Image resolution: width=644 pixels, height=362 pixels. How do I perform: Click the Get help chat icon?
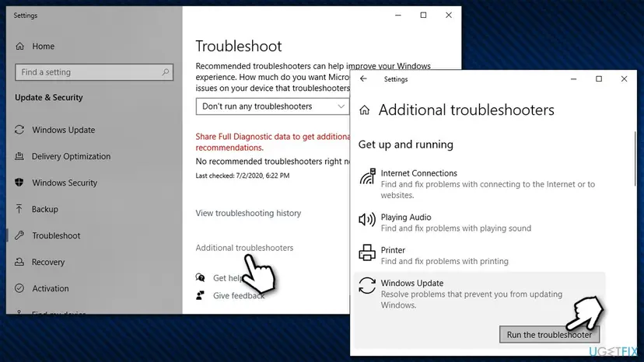point(201,278)
